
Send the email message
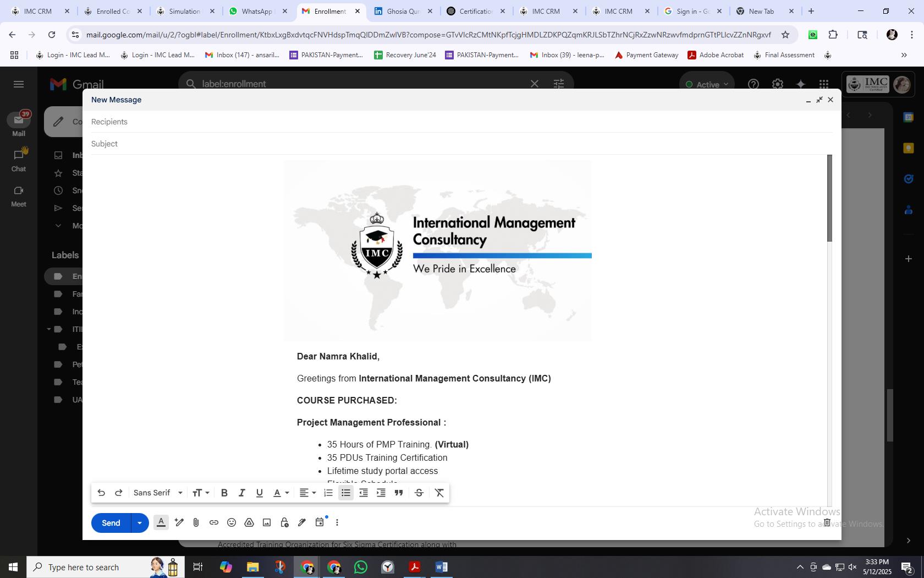pyautogui.click(x=111, y=522)
